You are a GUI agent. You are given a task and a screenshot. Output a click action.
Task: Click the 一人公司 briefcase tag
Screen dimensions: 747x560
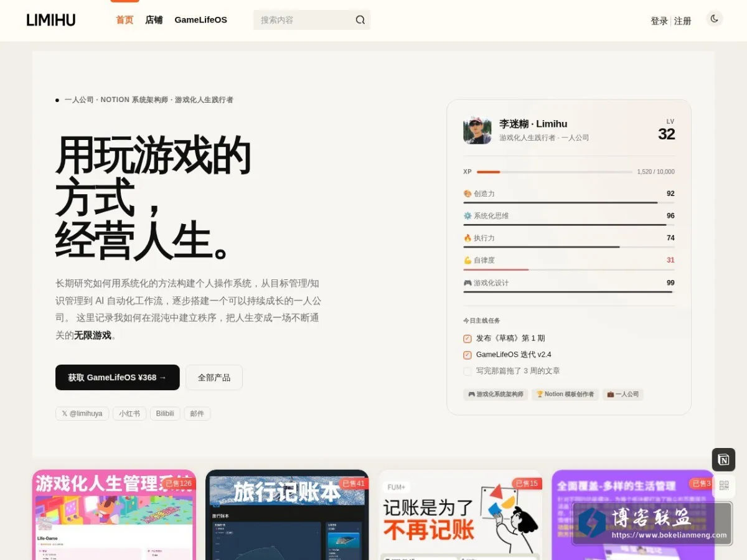click(622, 394)
